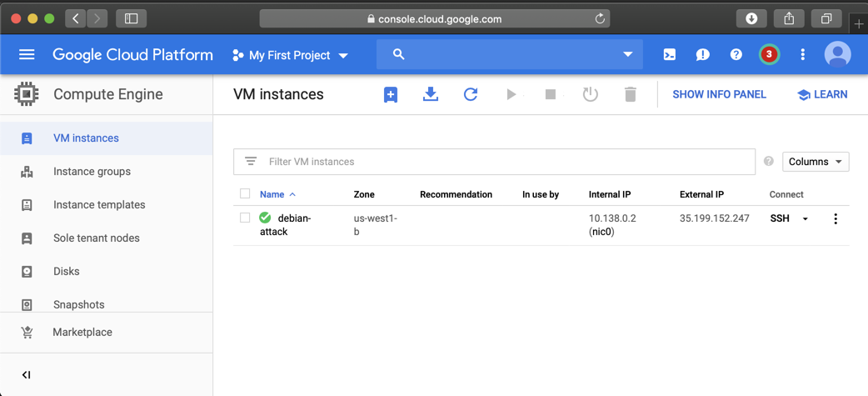The image size is (868, 396).
Task: Click SHOW INFO PANEL button
Action: click(719, 95)
